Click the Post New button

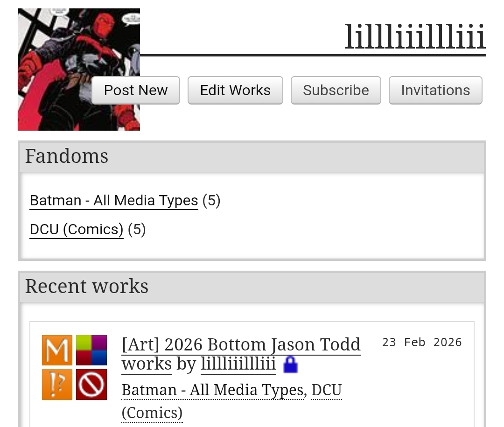coord(136,91)
